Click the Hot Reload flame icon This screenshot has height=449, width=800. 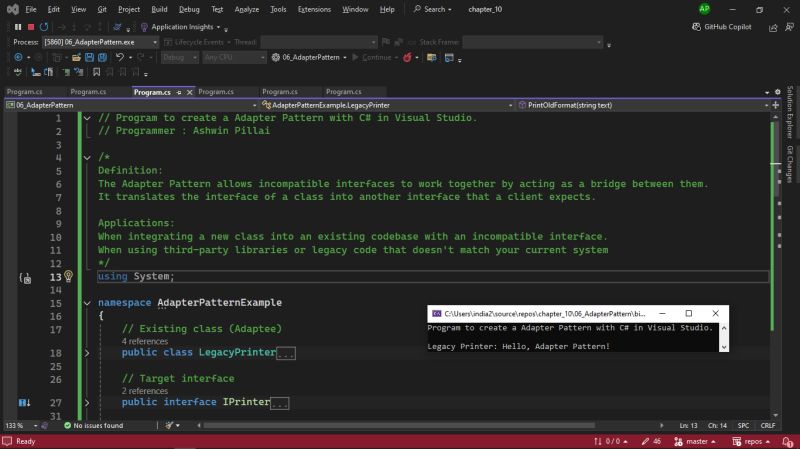(x=407, y=57)
